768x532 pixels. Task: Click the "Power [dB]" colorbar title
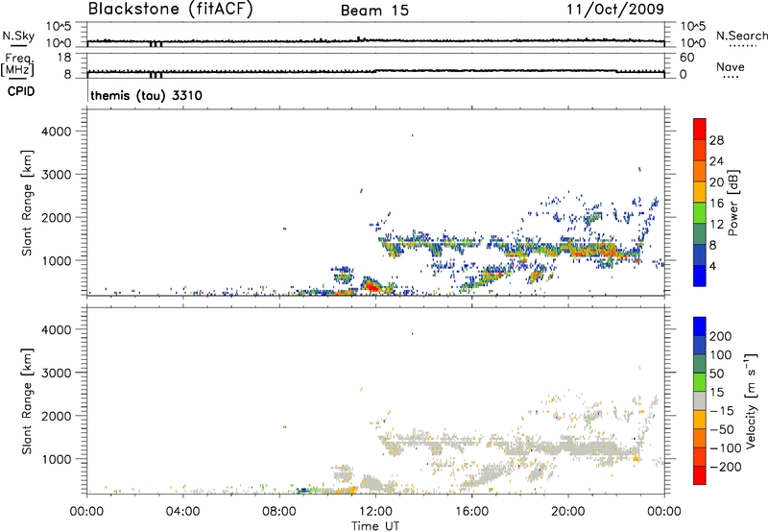(x=732, y=203)
